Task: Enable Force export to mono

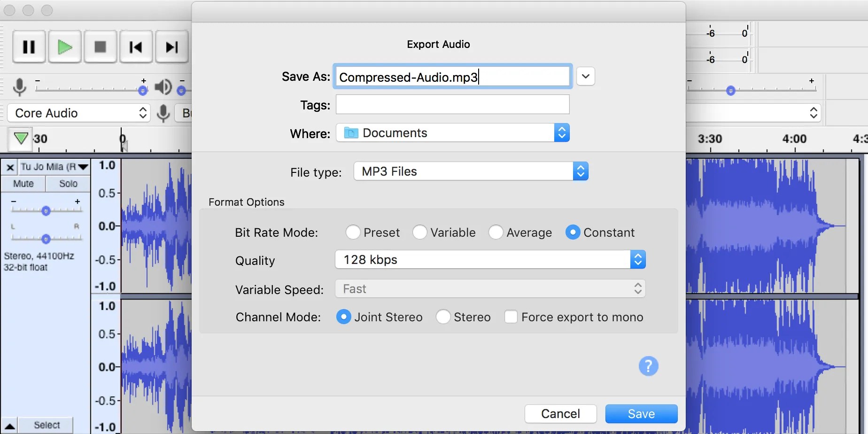Action: tap(511, 317)
